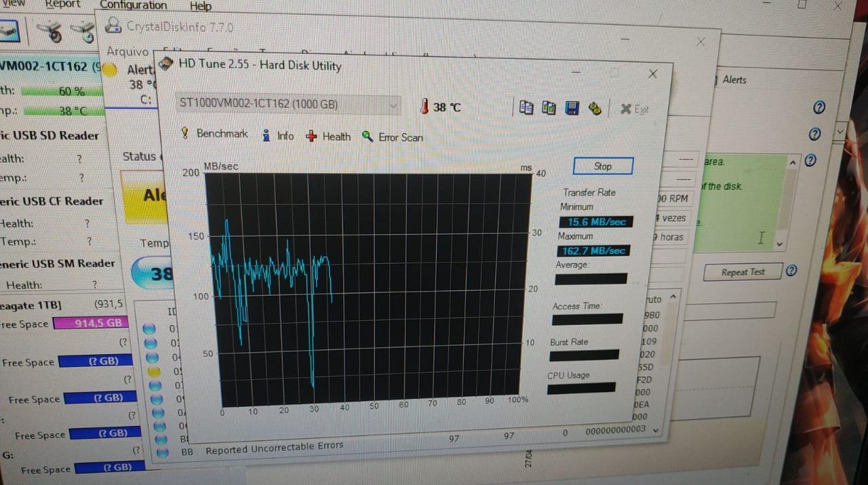Click the top help question mark icon

coord(818,107)
